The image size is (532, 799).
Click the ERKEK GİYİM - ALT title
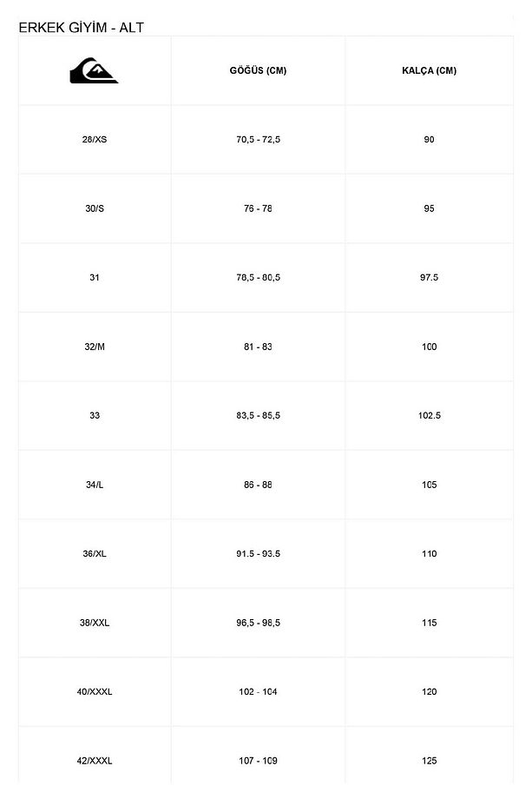(81, 28)
